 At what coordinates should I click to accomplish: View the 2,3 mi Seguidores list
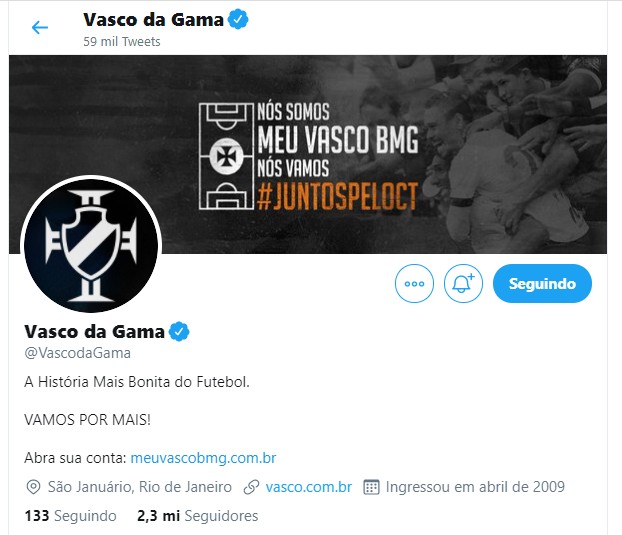pos(198,516)
